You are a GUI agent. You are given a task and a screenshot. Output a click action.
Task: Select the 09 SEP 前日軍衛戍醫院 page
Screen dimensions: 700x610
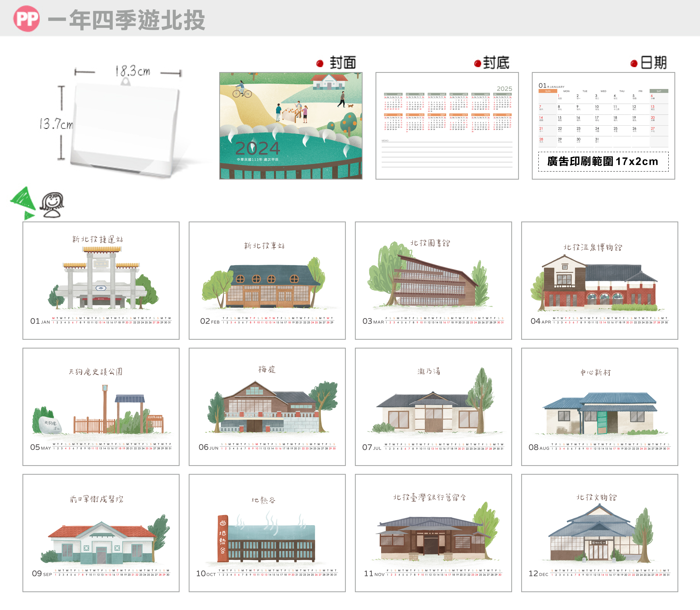(101, 533)
